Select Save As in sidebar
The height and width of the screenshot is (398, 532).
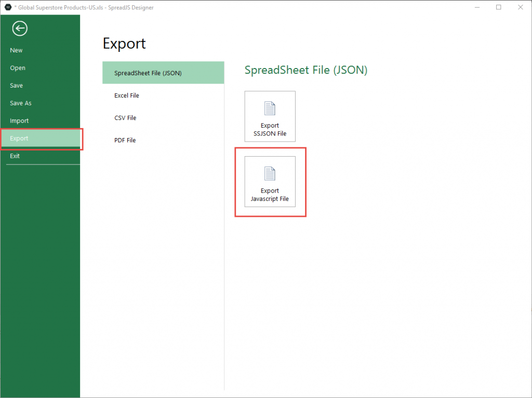click(40, 103)
